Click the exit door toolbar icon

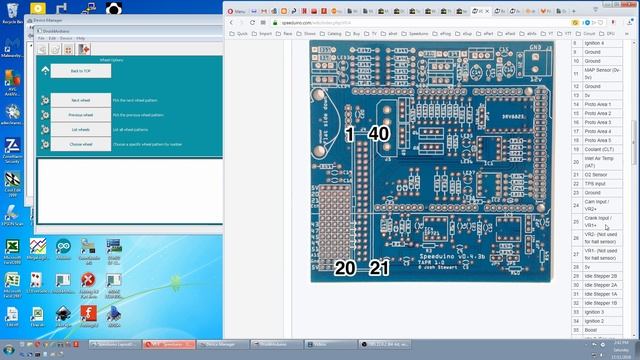pyautogui.click(x=84, y=49)
